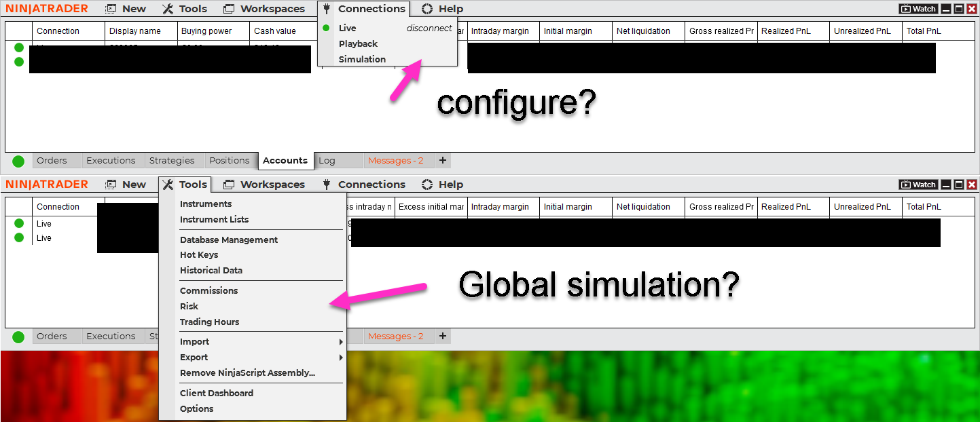The width and height of the screenshot is (980, 422).
Task: Open Connections menu in the lower window
Action: pyautogui.click(x=363, y=185)
